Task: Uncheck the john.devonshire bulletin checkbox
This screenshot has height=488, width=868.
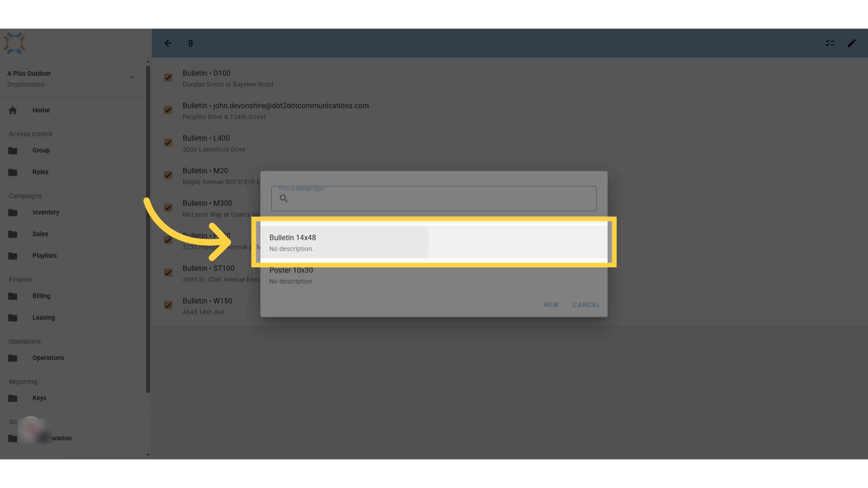Action: tap(168, 110)
